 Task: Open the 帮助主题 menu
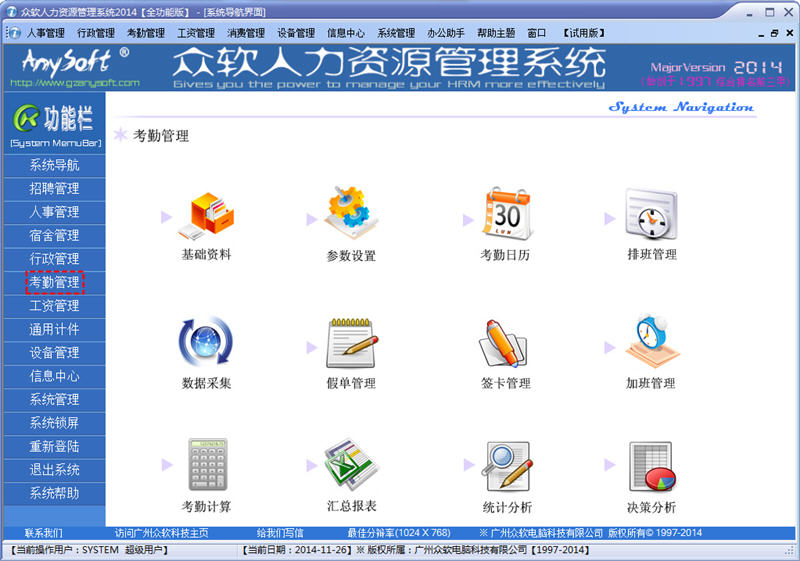(x=496, y=33)
